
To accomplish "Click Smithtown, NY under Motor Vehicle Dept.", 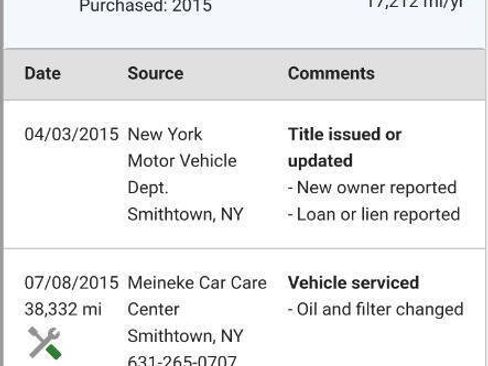I will (185, 214).
